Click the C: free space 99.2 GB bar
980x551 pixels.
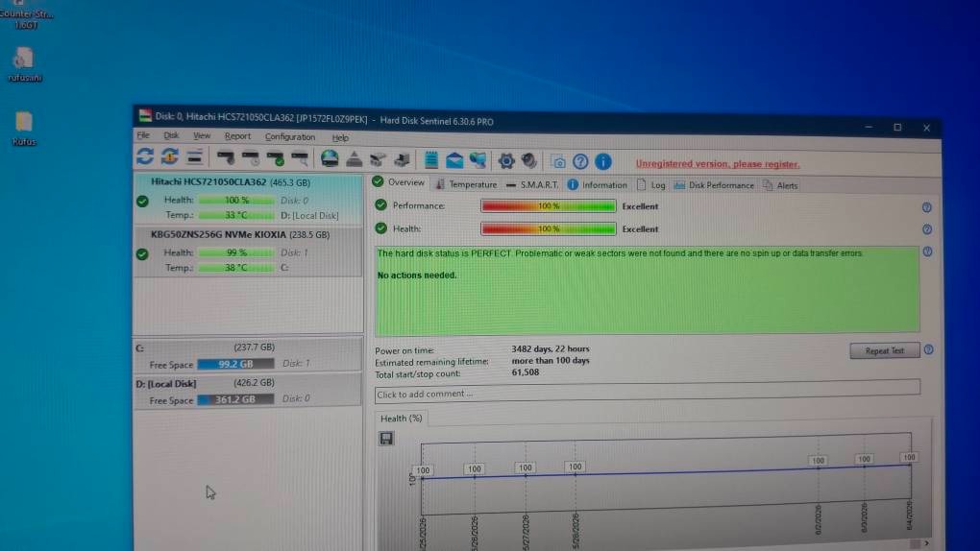(x=235, y=364)
